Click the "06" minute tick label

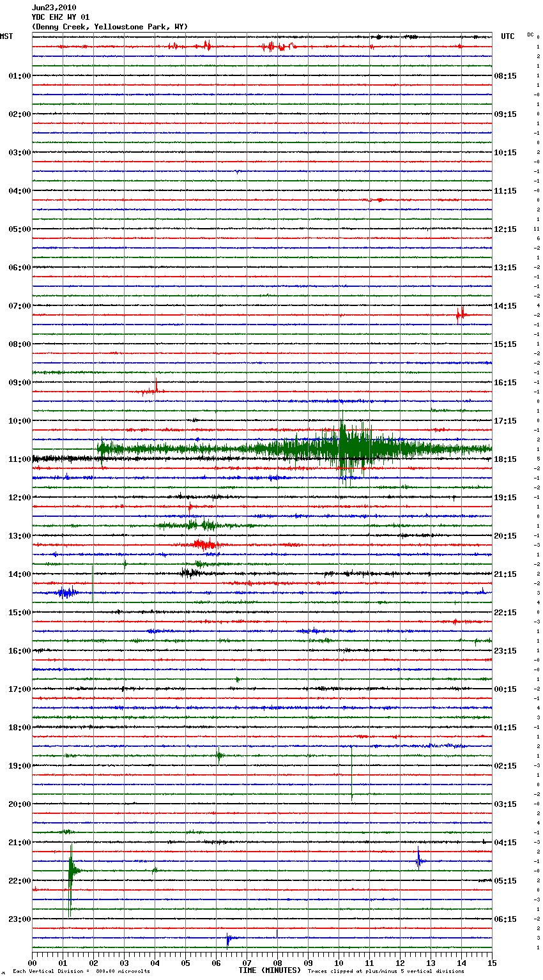tap(217, 963)
